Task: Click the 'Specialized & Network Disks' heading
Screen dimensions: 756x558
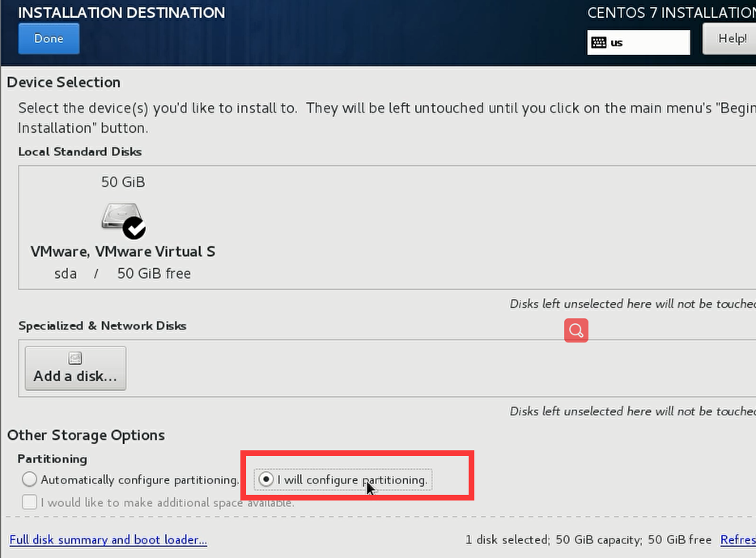Action: point(103,326)
